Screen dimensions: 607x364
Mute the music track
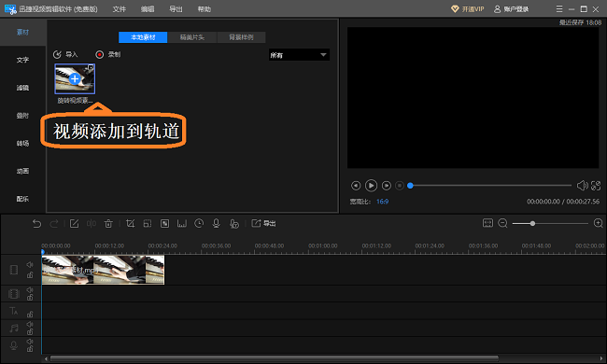coord(30,324)
